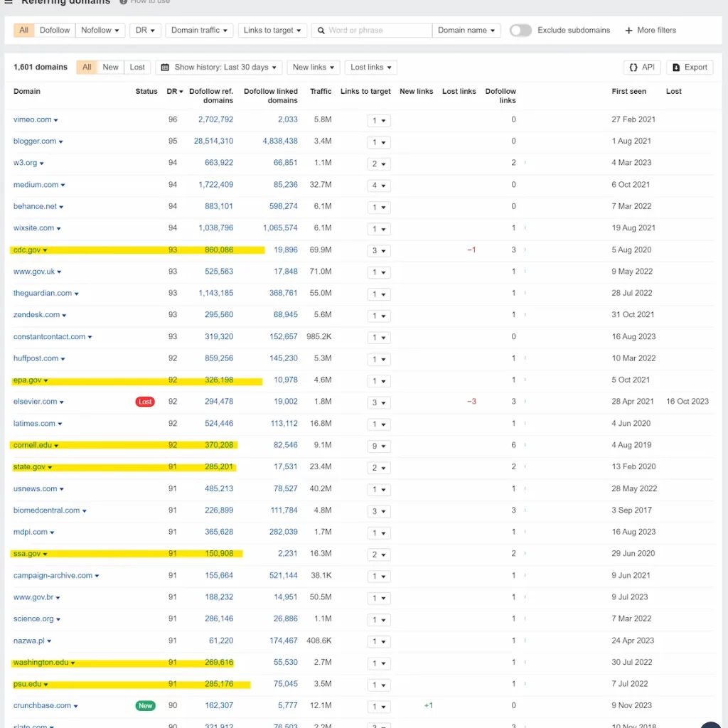728x728 pixels.
Task: Open the Domain traffic filter dropdown
Action: 199,30
